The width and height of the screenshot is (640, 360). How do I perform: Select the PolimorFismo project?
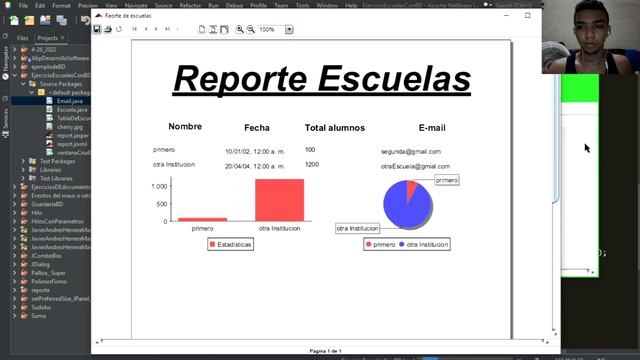(x=49, y=282)
